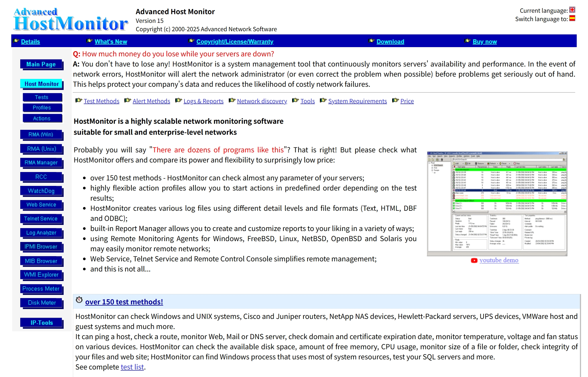
Task: Open RCC sidebar button
Action: [x=42, y=177]
